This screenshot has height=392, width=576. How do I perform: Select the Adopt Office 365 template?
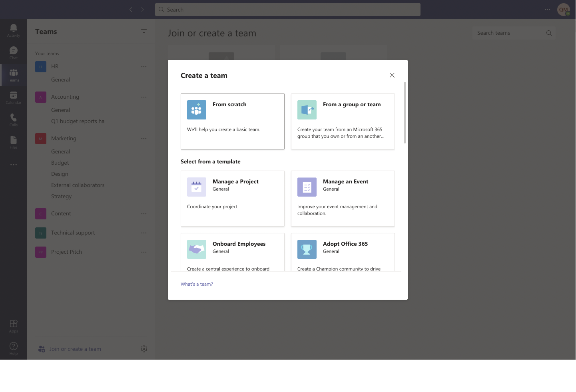tap(343, 252)
